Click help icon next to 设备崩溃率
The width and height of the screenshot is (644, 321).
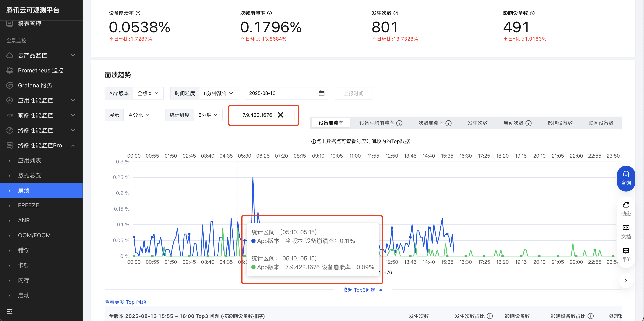(x=138, y=13)
